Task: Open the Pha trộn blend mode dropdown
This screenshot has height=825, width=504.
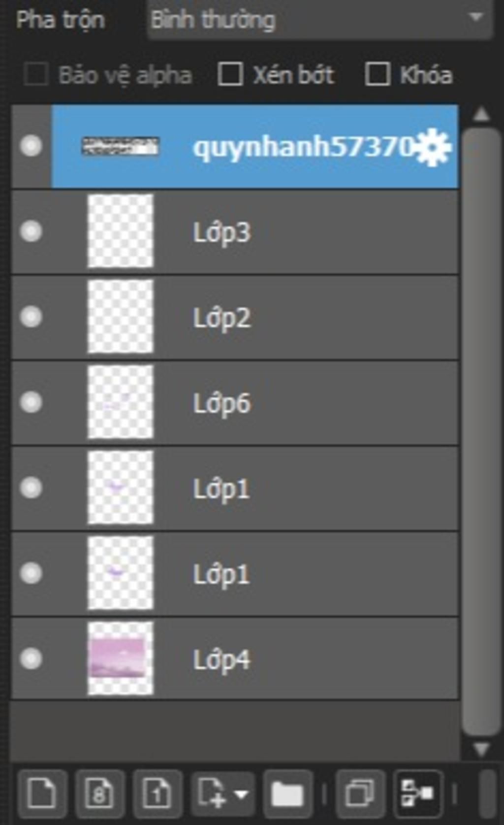Action: (319, 20)
